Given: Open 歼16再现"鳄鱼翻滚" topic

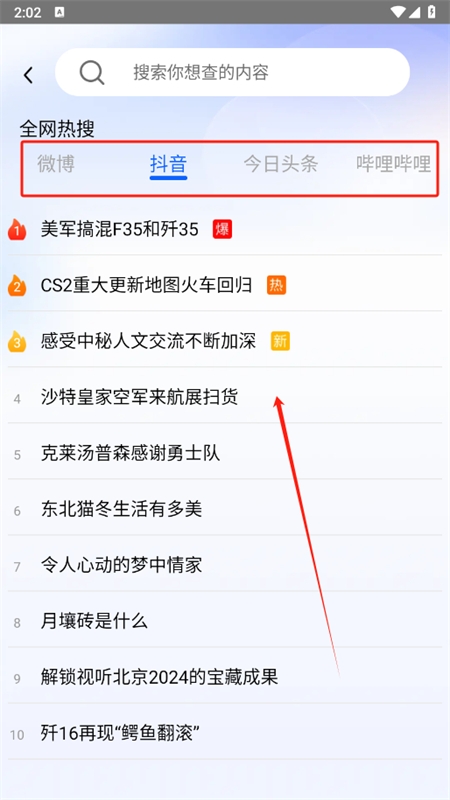Looking at the screenshot, I should [x=225, y=734].
